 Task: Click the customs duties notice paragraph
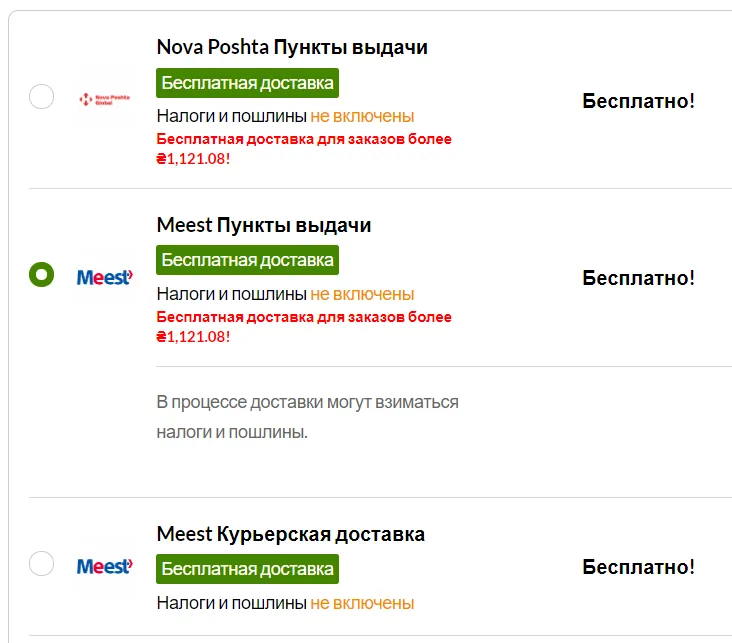(x=308, y=417)
